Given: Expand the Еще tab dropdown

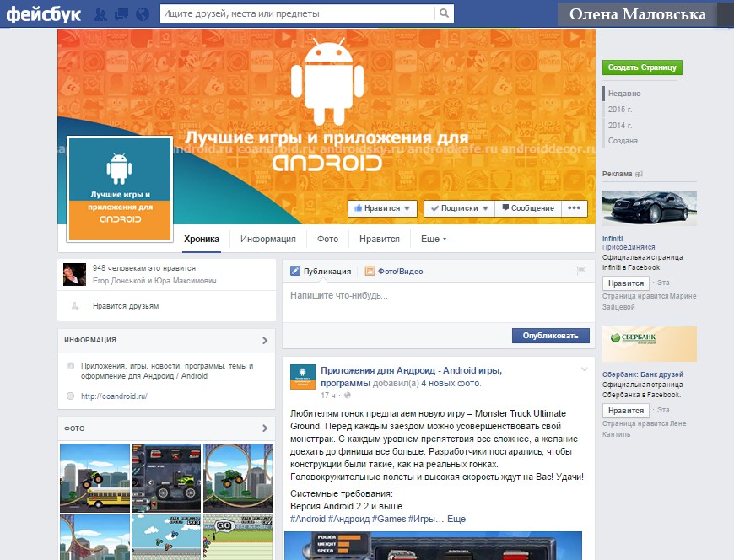Looking at the screenshot, I should point(434,239).
